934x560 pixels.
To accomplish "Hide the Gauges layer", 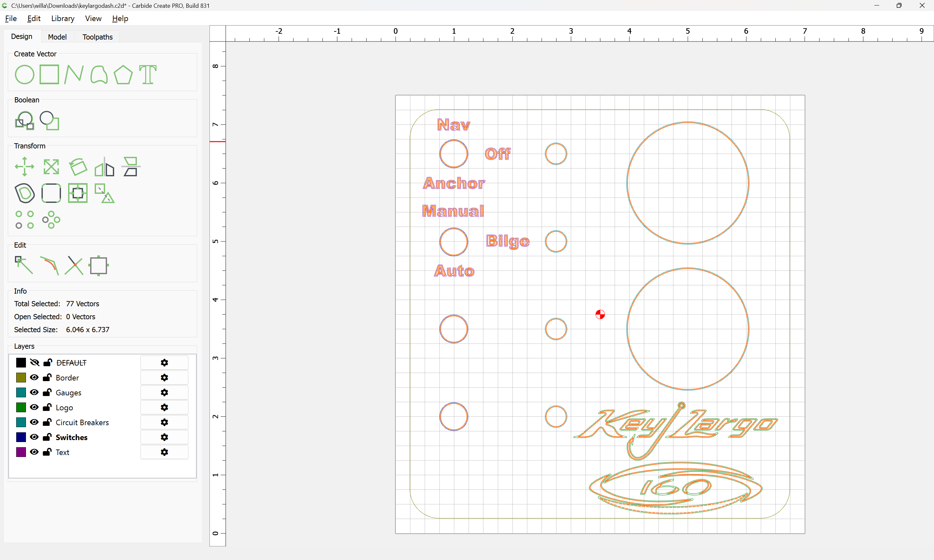I will [x=34, y=392].
